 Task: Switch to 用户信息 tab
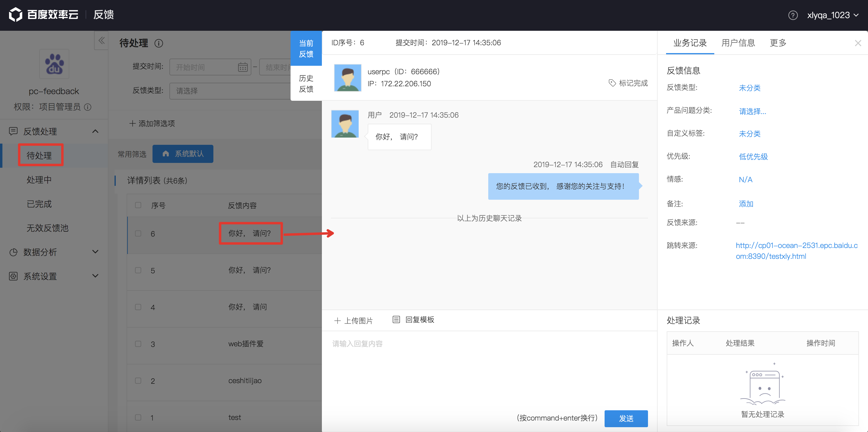coord(738,43)
